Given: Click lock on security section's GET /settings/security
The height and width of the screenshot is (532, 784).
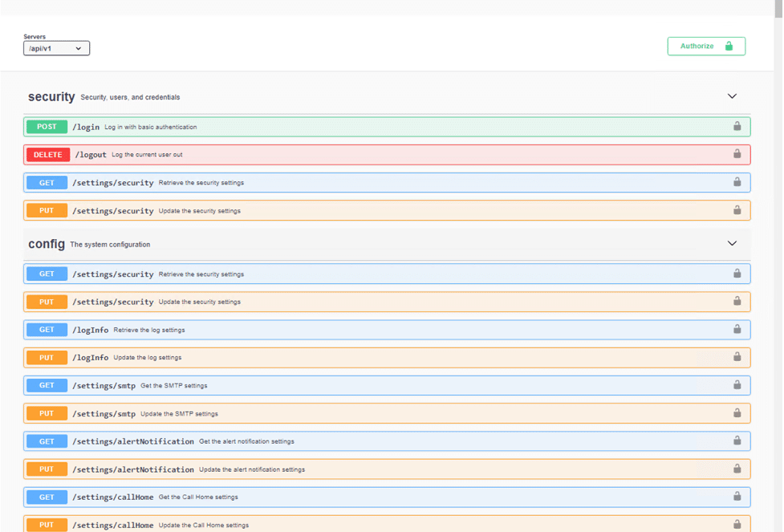Looking at the screenshot, I should [737, 181].
